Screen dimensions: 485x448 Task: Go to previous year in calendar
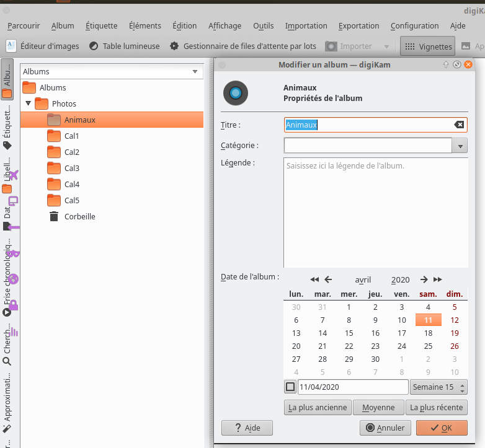[314, 279]
